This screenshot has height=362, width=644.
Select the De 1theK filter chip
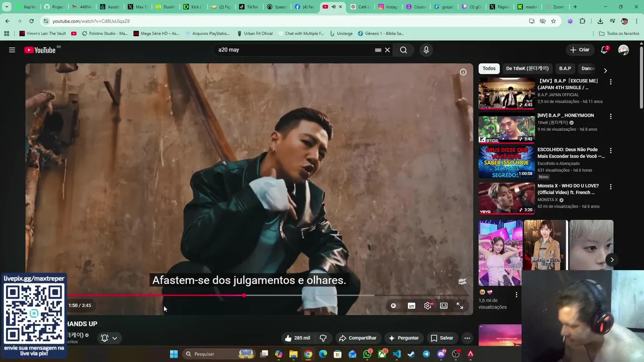click(527, 68)
